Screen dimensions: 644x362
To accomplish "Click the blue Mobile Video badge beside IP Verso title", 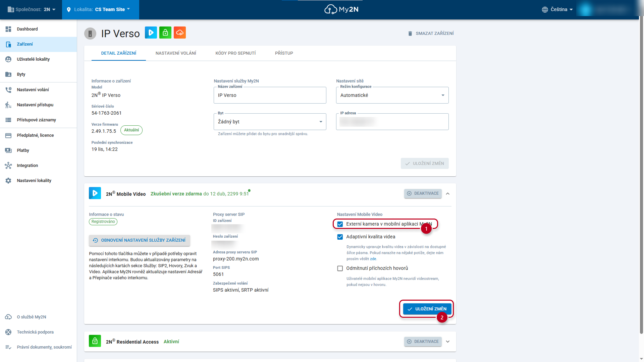I will tap(151, 33).
